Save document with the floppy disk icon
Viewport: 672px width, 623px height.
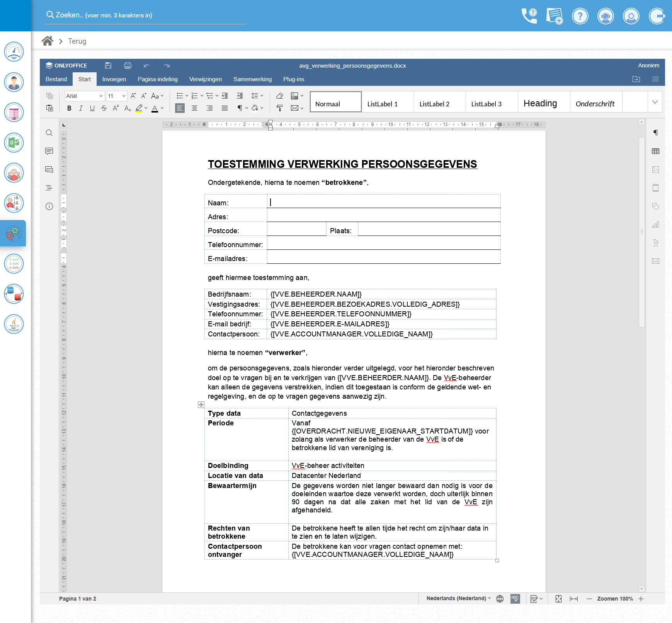tap(108, 65)
